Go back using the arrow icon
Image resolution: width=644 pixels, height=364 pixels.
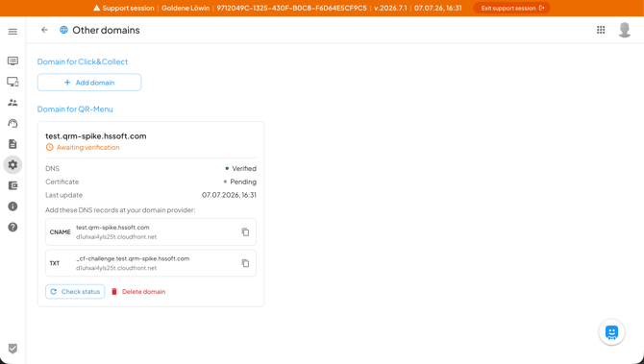pos(44,30)
